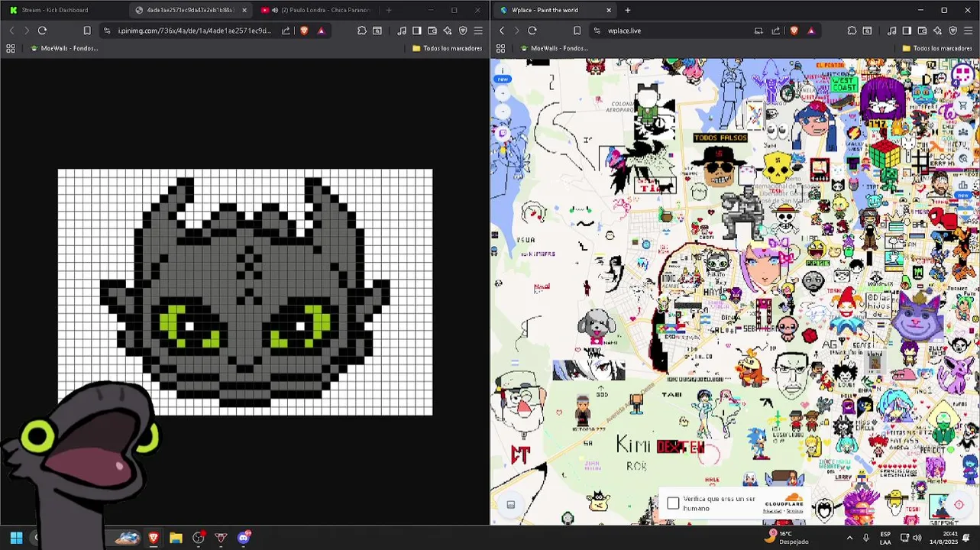Go back in the left browser window

(11, 31)
